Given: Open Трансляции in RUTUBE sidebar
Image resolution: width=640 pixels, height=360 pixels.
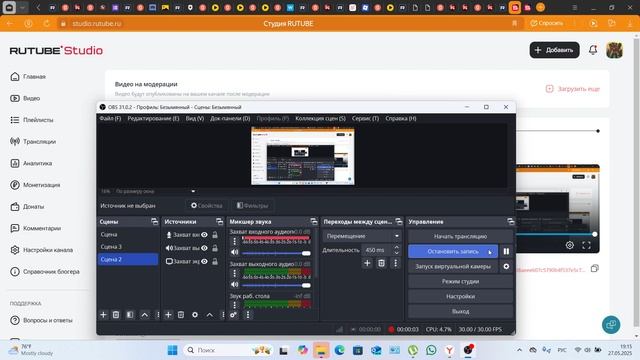Looking at the screenshot, I should pos(33,142).
